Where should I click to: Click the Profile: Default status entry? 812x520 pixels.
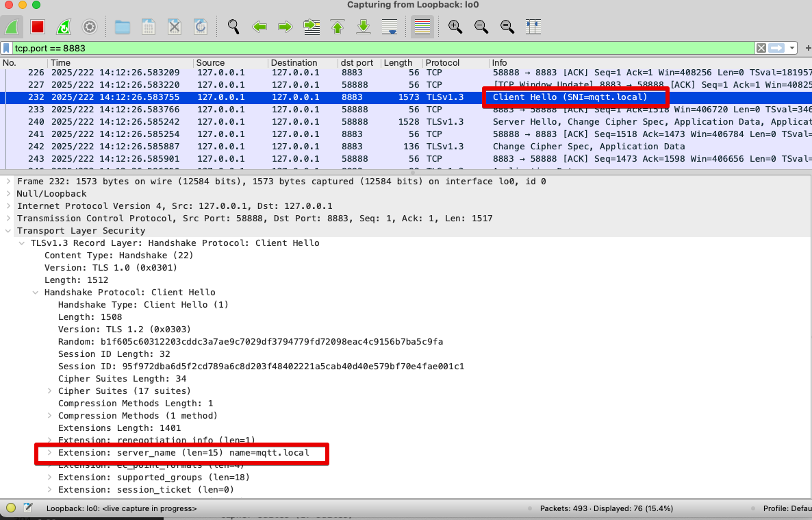(787, 508)
